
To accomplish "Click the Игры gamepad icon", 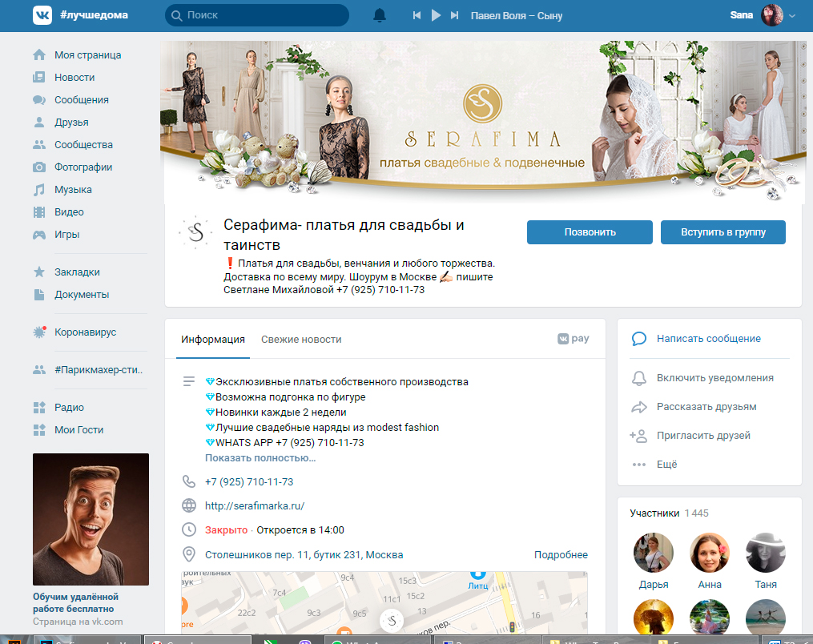I will click(x=39, y=235).
